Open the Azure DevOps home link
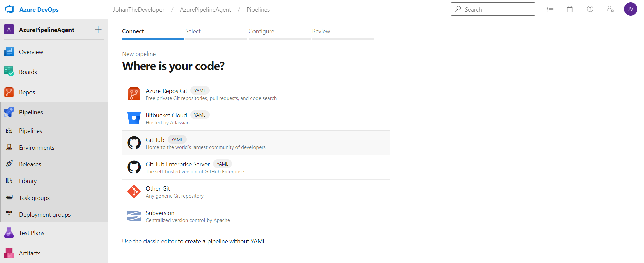The width and height of the screenshot is (644, 263). click(39, 10)
